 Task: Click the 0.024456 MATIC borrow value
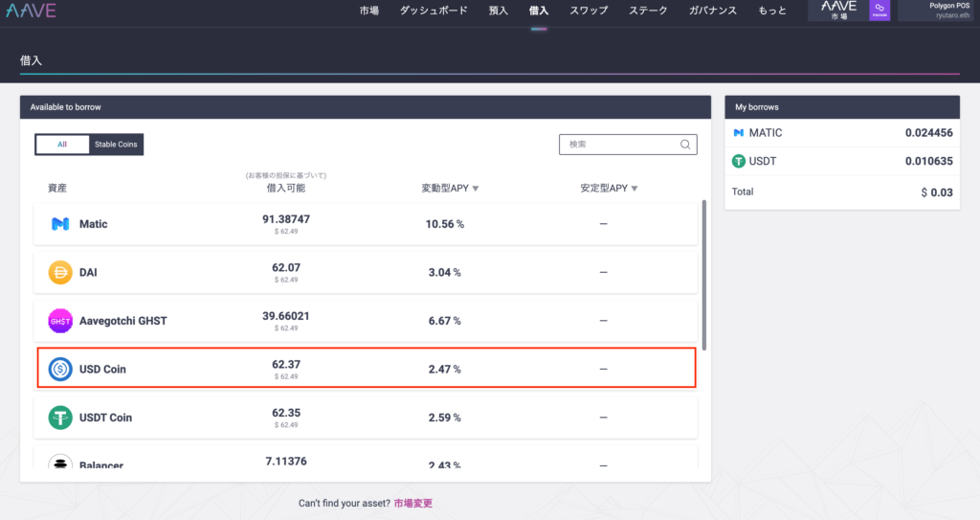coord(928,133)
